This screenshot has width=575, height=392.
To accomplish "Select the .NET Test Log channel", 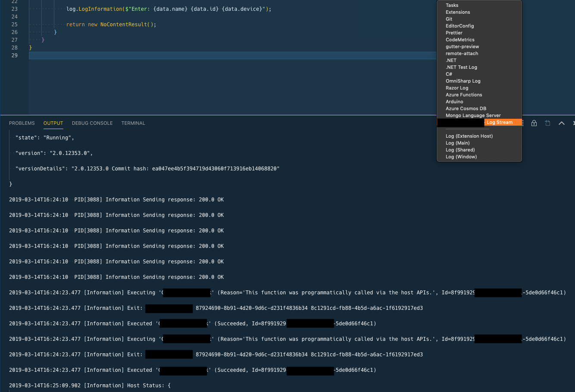I will point(461,67).
